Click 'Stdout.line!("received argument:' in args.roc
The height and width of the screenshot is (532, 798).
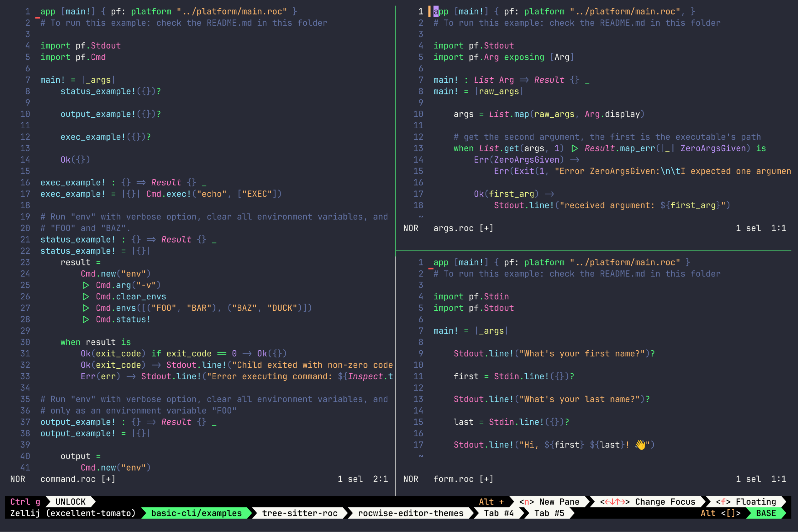click(574, 205)
